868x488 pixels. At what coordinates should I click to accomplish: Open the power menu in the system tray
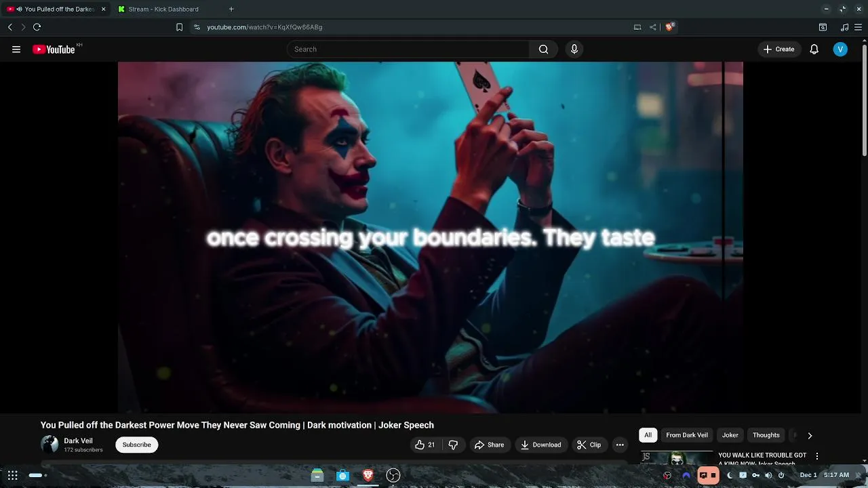781,475
